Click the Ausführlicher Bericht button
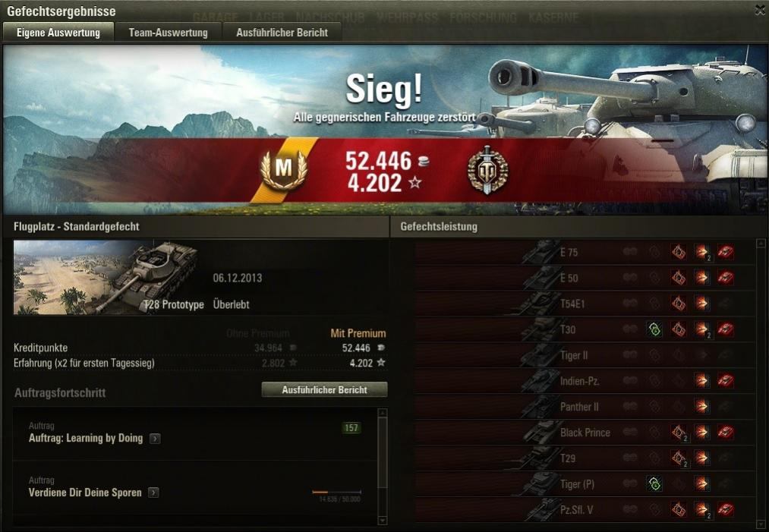769x532 pixels. (x=324, y=390)
